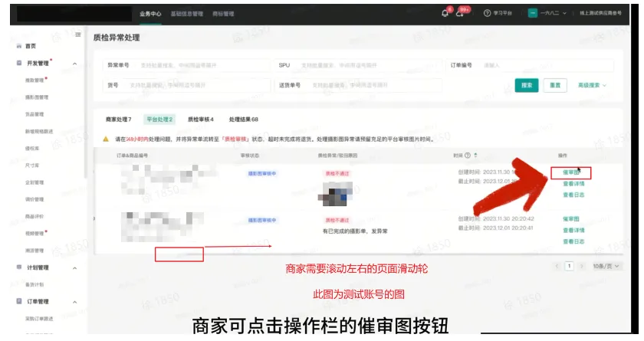Screen dimensions: 644x341
Task: Open 调价管理 in the sidebar
Action: 34,199
